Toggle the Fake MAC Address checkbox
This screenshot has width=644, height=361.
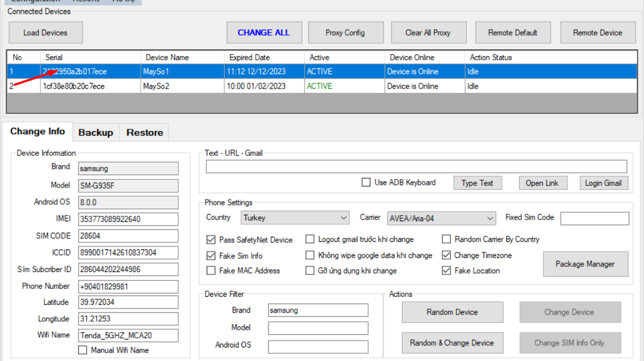(x=211, y=270)
